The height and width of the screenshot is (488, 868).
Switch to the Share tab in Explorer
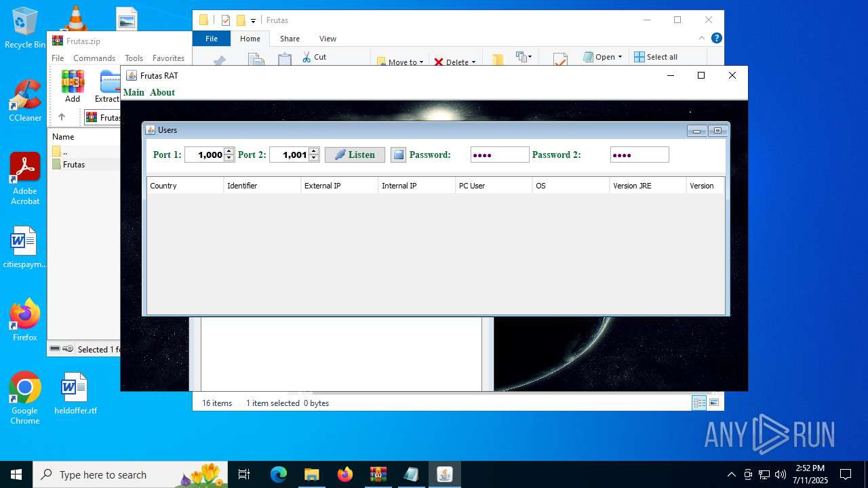(x=290, y=39)
